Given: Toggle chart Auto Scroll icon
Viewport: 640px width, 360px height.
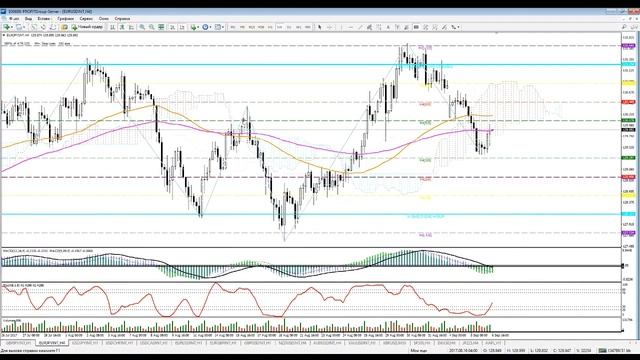Looking at the screenshot, I should point(172,27).
